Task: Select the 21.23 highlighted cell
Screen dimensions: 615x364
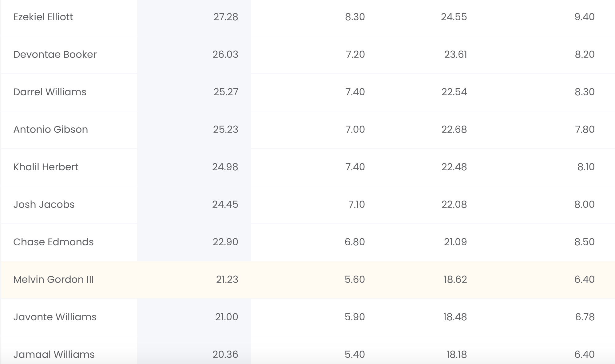Action: pos(227,279)
